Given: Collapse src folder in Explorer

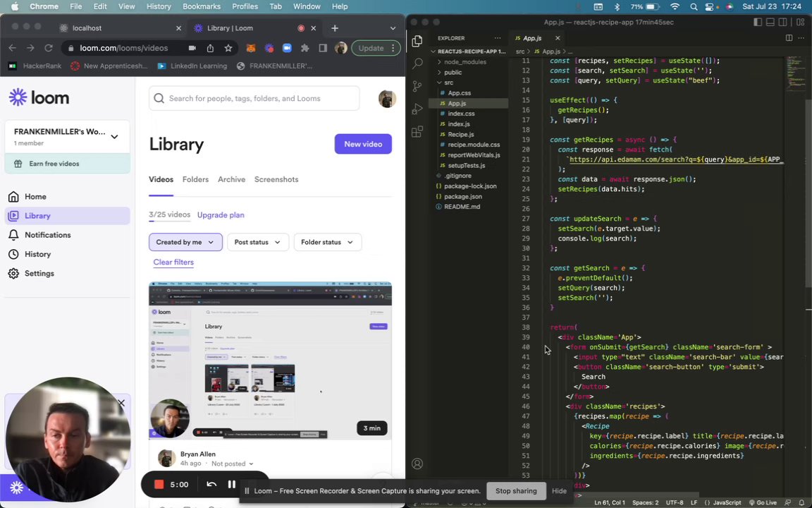Looking at the screenshot, I should click(x=448, y=83).
